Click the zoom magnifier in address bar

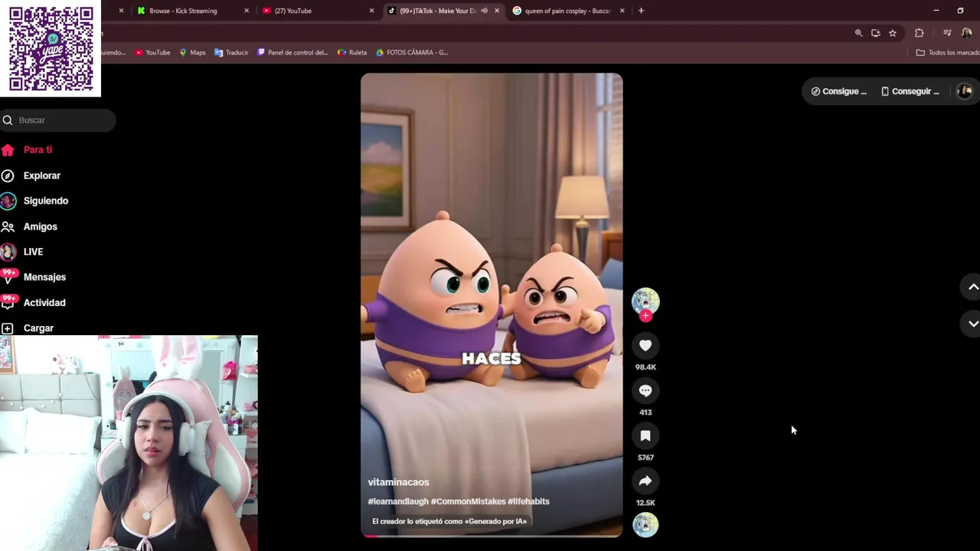858,33
